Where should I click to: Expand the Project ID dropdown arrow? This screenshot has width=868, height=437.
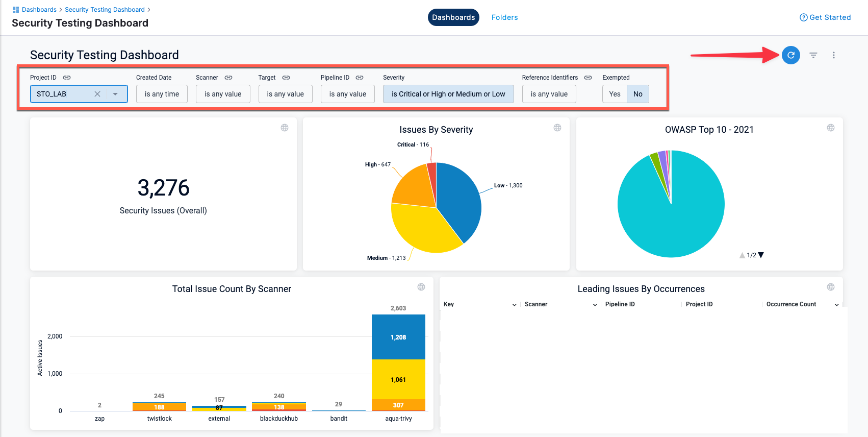pos(115,94)
